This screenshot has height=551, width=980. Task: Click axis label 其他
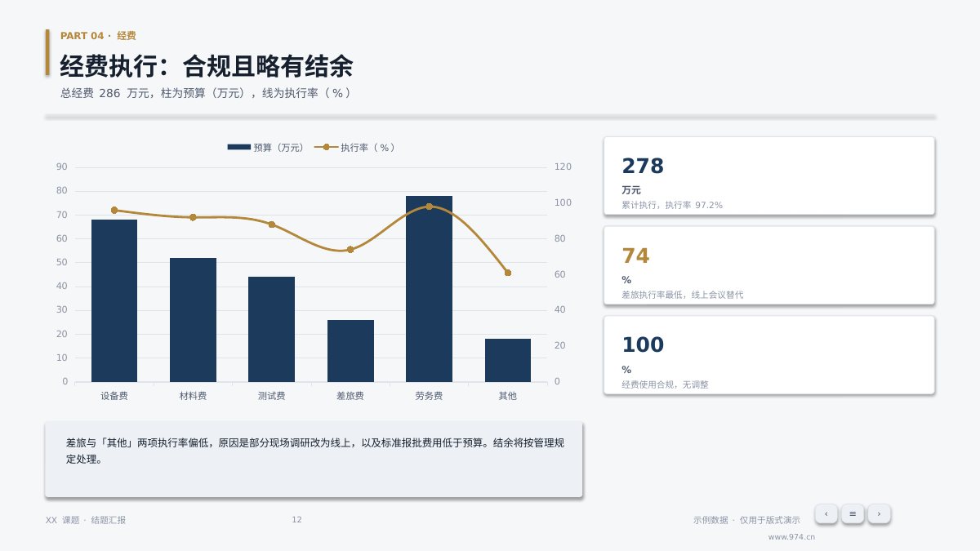pos(508,396)
